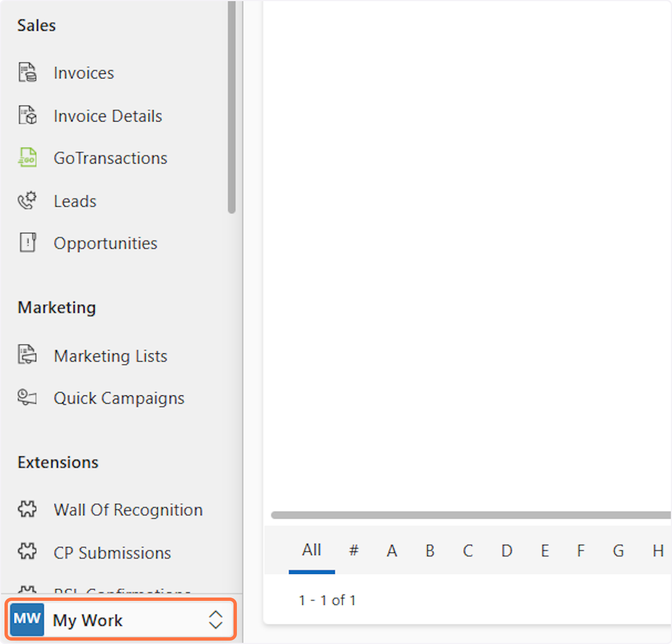Filter records by # symbol
The height and width of the screenshot is (644, 672).
click(353, 551)
